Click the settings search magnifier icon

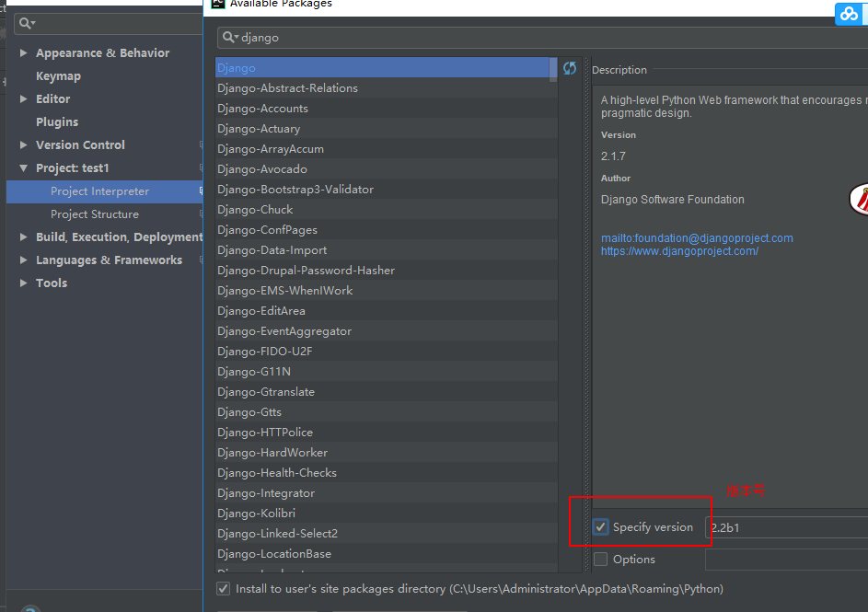tap(27, 23)
